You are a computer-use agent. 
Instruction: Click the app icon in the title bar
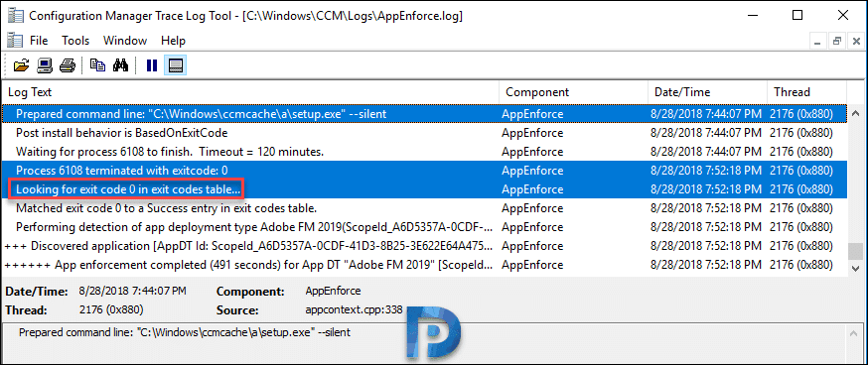(16, 16)
